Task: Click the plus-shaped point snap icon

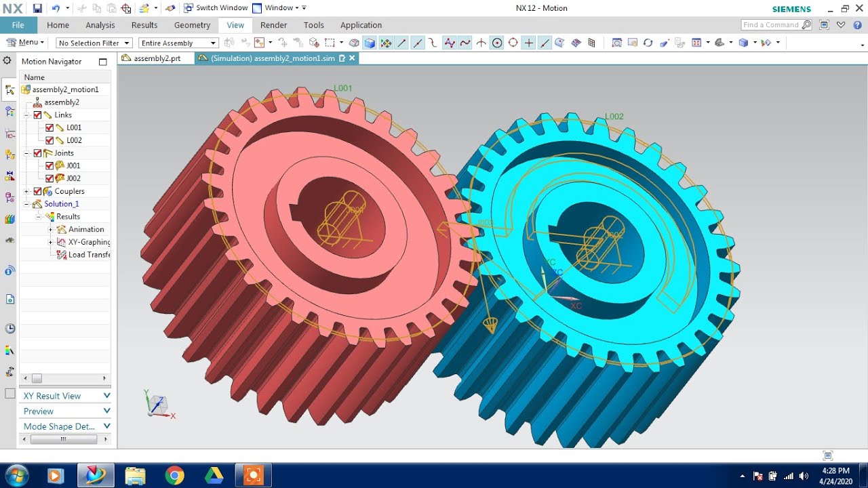Action: click(529, 43)
